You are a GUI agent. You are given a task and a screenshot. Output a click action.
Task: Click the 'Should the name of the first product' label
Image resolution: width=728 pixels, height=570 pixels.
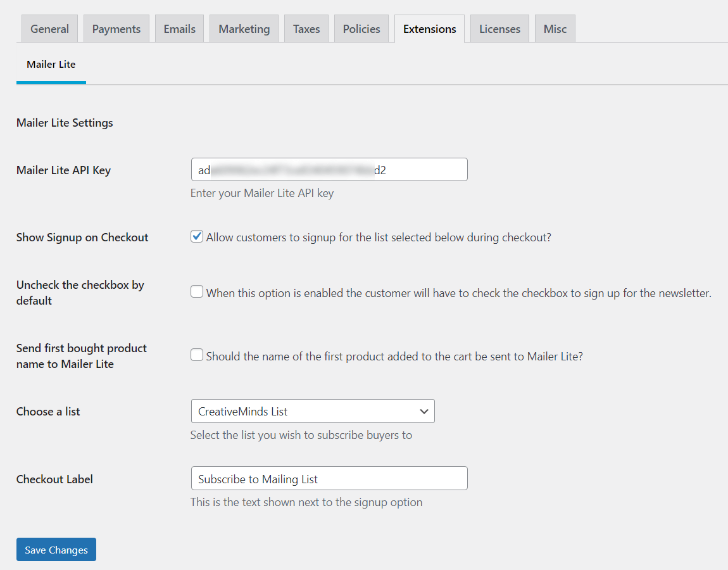tap(394, 357)
